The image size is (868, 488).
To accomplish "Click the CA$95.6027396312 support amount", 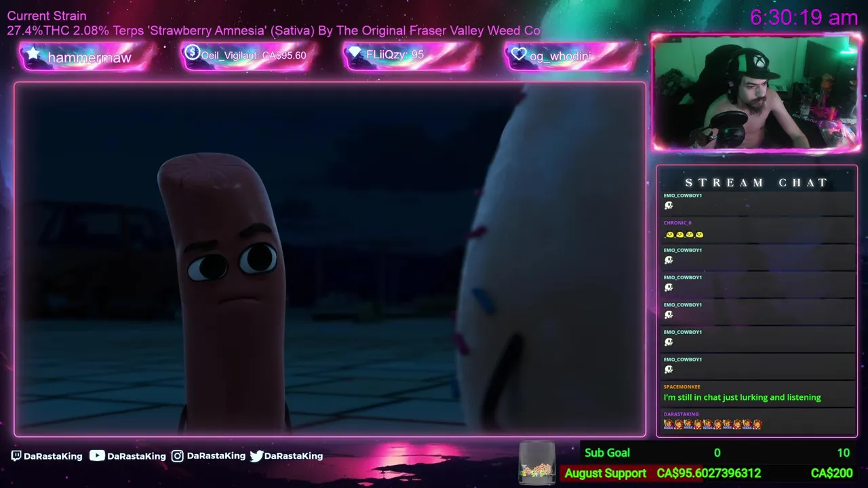I will (x=709, y=473).
